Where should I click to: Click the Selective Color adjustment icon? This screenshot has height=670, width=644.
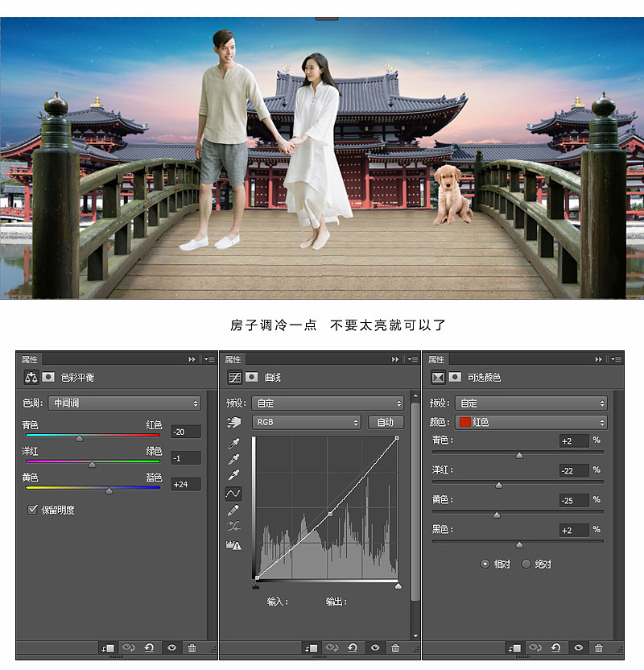point(438,378)
